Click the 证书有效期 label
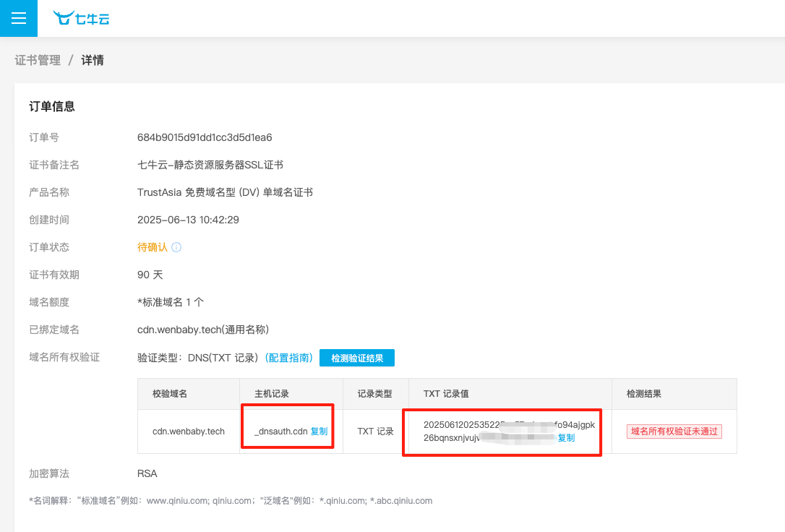The width and height of the screenshot is (785, 532). pyautogui.click(x=54, y=275)
